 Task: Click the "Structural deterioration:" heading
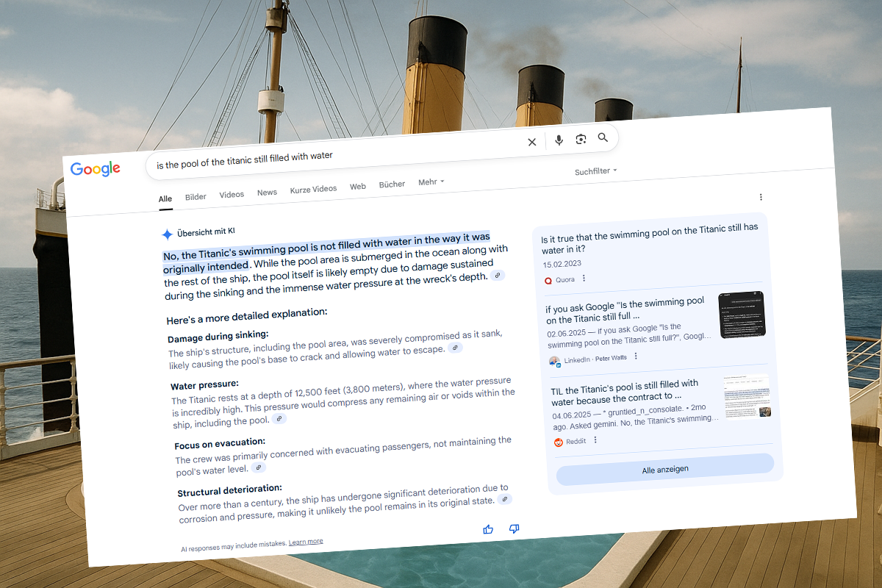(x=230, y=491)
